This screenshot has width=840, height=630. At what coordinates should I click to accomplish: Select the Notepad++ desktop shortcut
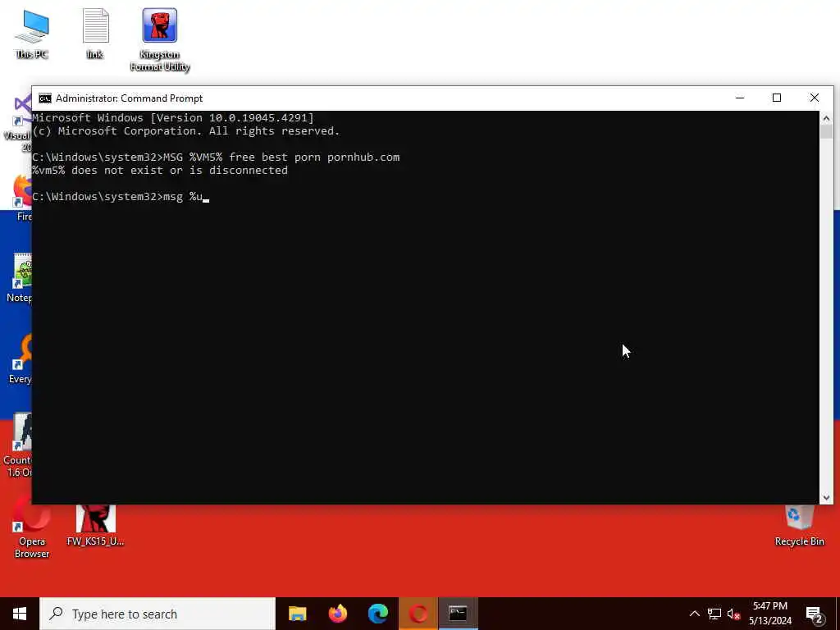21,278
